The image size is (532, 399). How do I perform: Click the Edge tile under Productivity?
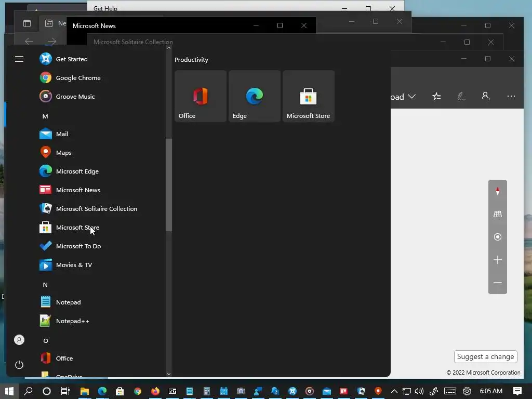[x=255, y=96]
